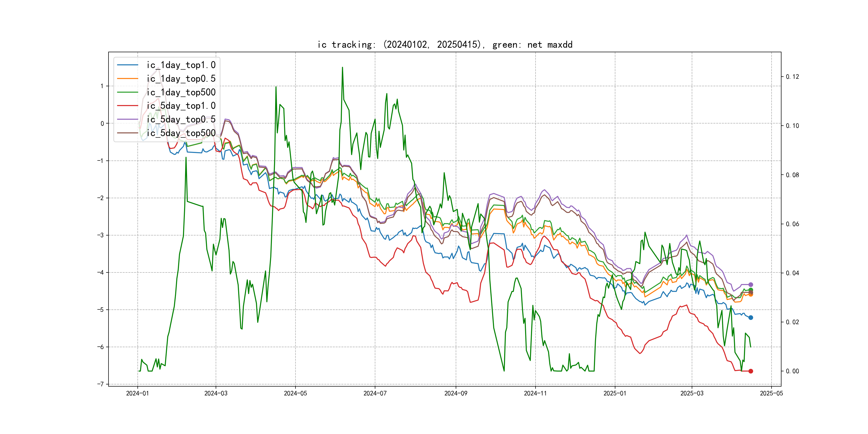Click the purple end-of-series dot marker
The height and width of the screenshot is (434, 868).
(x=751, y=285)
